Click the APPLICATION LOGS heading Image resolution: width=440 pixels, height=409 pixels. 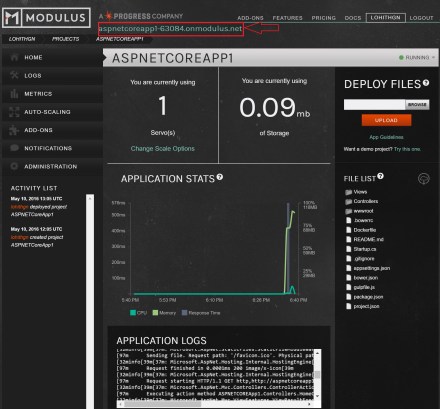(161, 341)
